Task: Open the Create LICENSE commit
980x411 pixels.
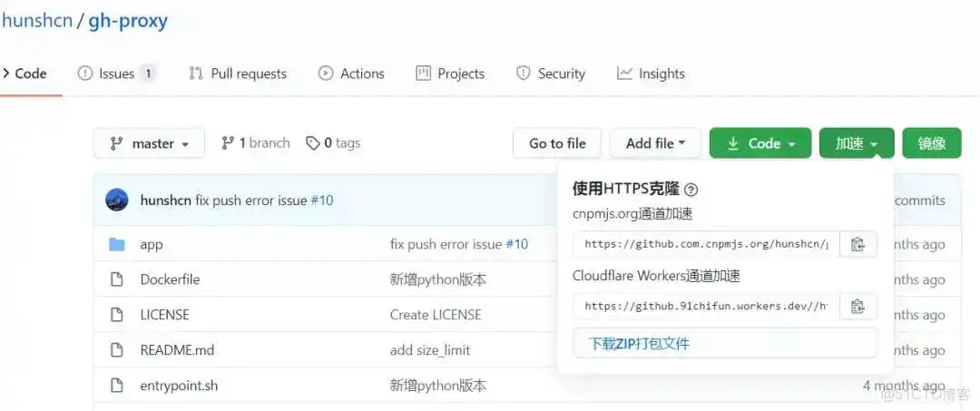Action: [x=436, y=315]
